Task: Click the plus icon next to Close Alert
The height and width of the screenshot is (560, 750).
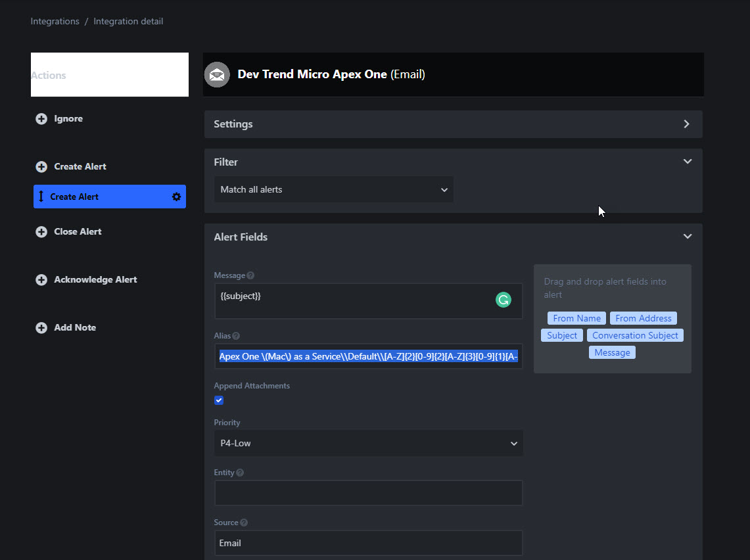Action: point(41,231)
